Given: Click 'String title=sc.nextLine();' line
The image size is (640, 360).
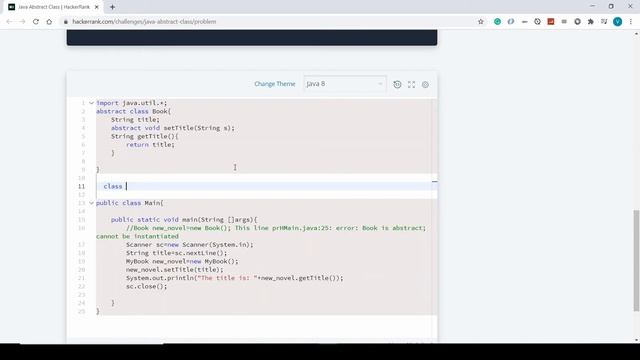Looking at the screenshot, I should 176,253.
